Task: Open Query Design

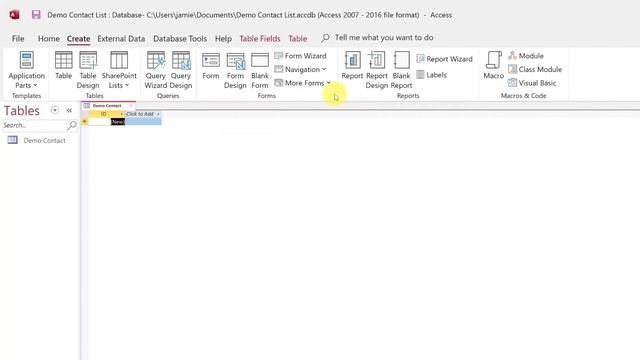Action: tap(181, 70)
